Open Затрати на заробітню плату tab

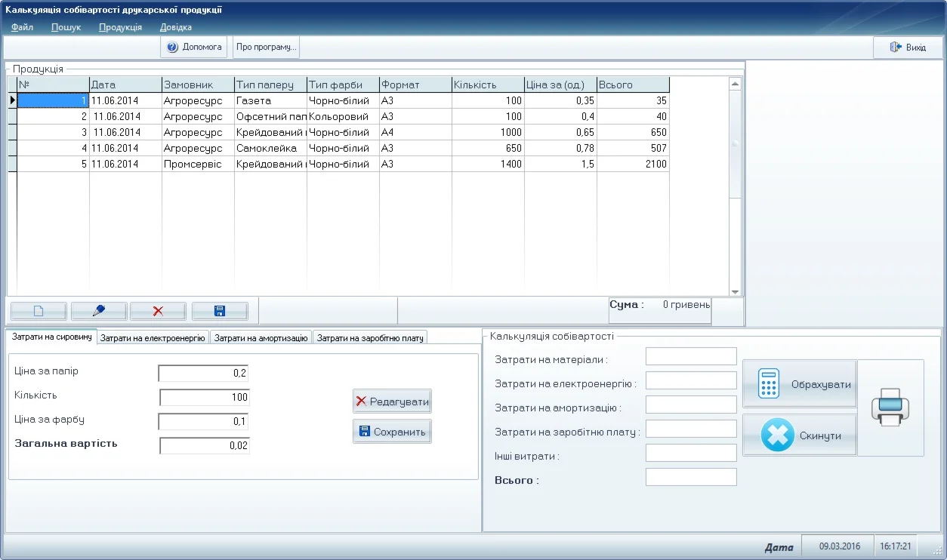(370, 339)
